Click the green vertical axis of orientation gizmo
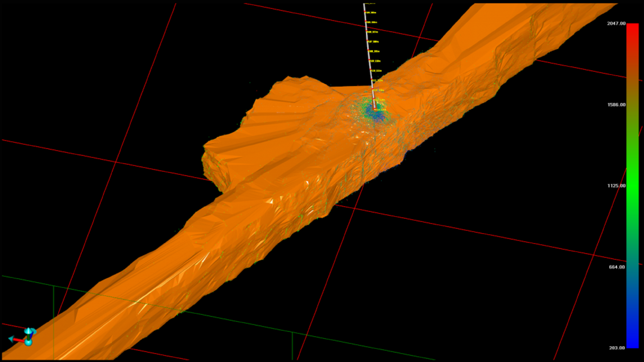This screenshot has height=362, width=644. (29, 336)
